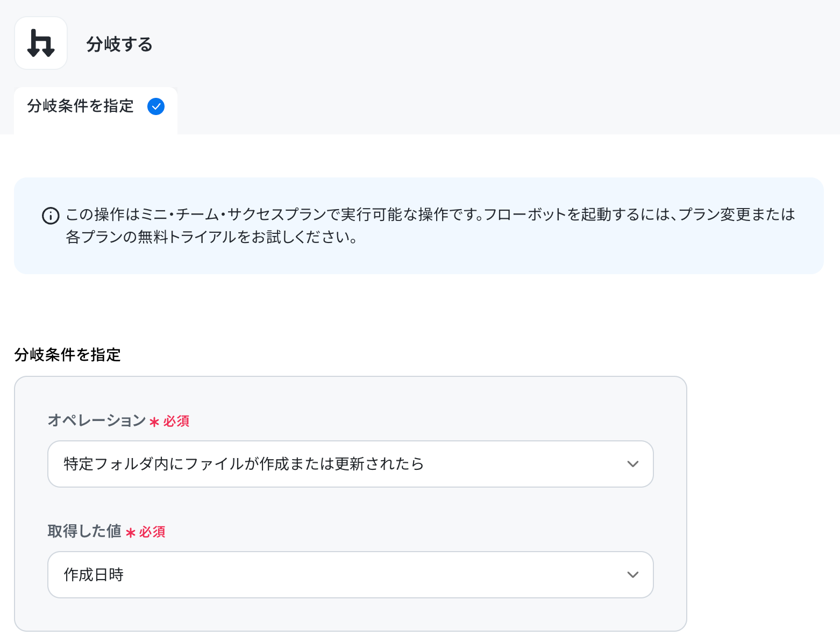Expand the 取得した値 dropdown chevron
This screenshot has width=840, height=643.
click(x=633, y=575)
